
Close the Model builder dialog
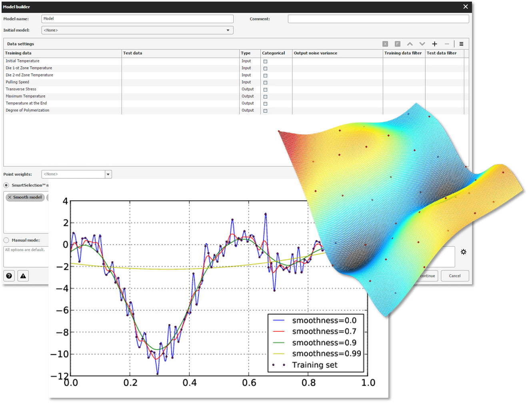[466, 7]
